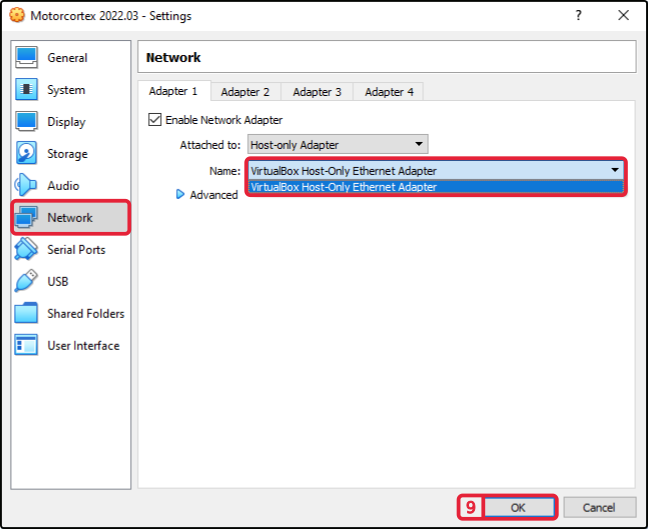Select the Storage label in sidebar
Image resolution: width=648 pixels, height=529 pixels.
(67, 154)
